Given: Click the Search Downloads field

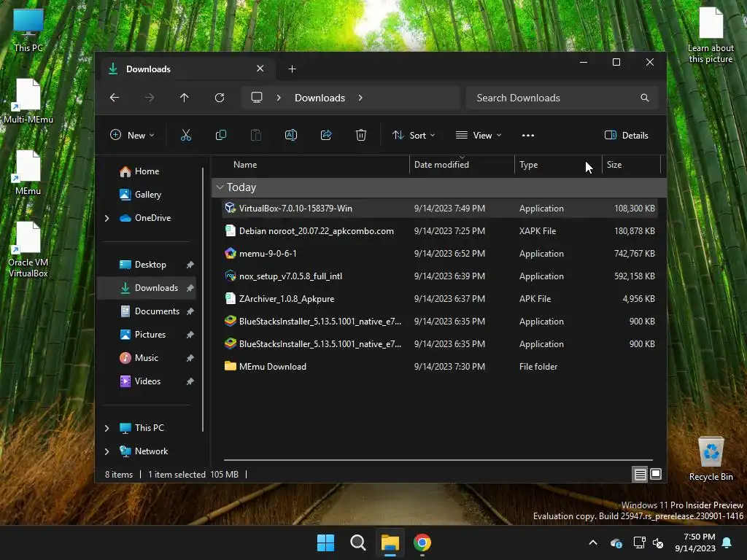Looking at the screenshot, I should point(562,98).
